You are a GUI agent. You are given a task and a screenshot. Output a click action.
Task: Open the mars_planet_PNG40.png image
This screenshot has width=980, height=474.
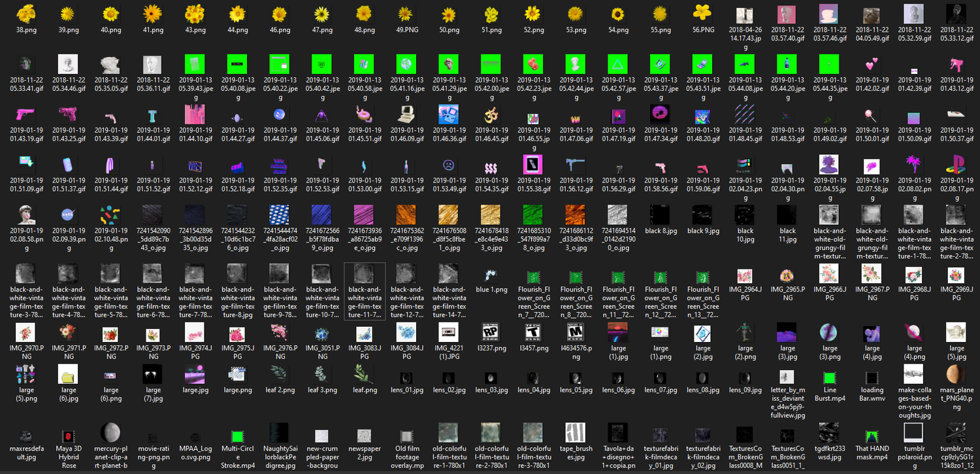click(955, 378)
